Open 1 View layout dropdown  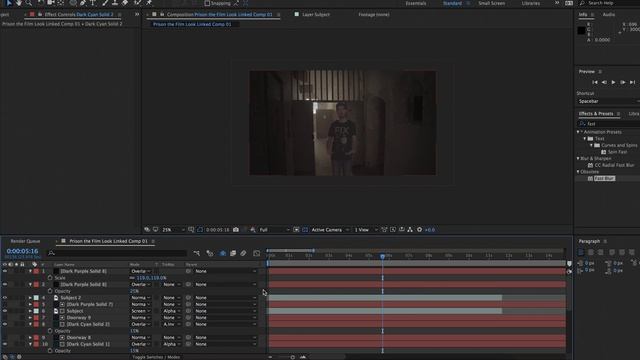click(x=366, y=230)
